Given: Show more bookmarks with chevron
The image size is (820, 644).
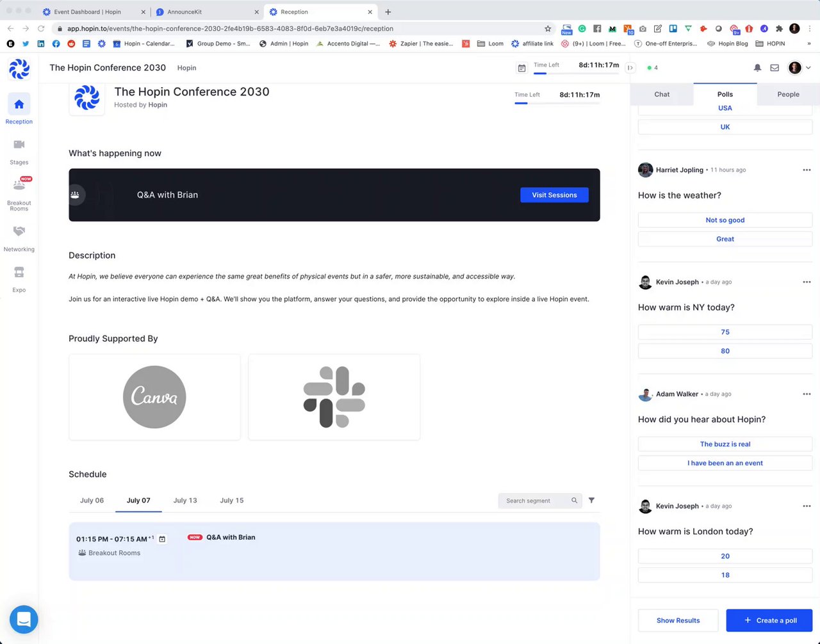Looking at the screenshot, I should (x=809, y=44).
